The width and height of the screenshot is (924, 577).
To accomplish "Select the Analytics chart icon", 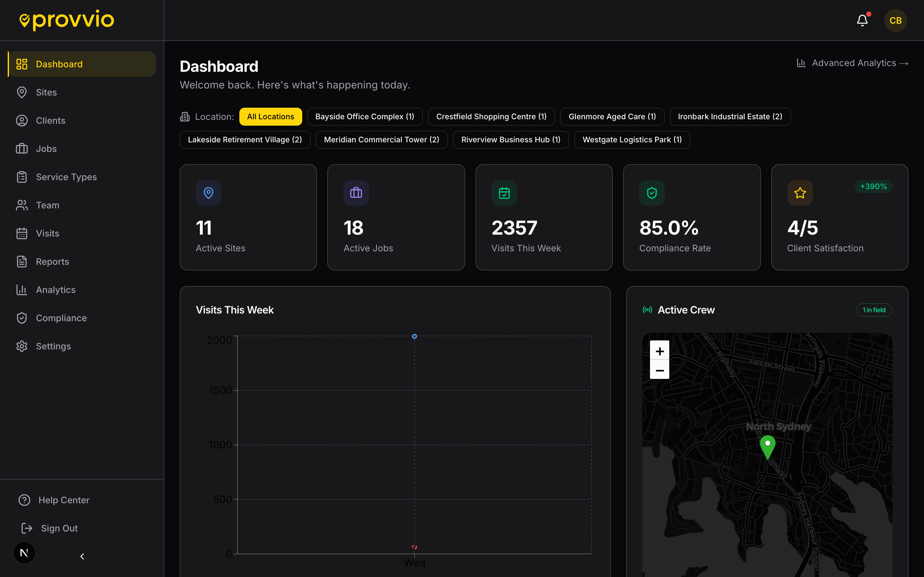I will pyautogui.click(x=22, y=290).
